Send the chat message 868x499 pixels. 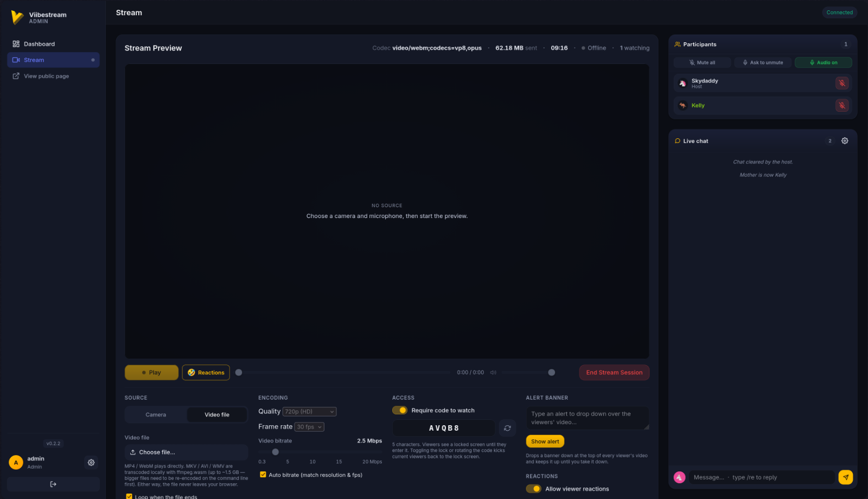(846, 477)
